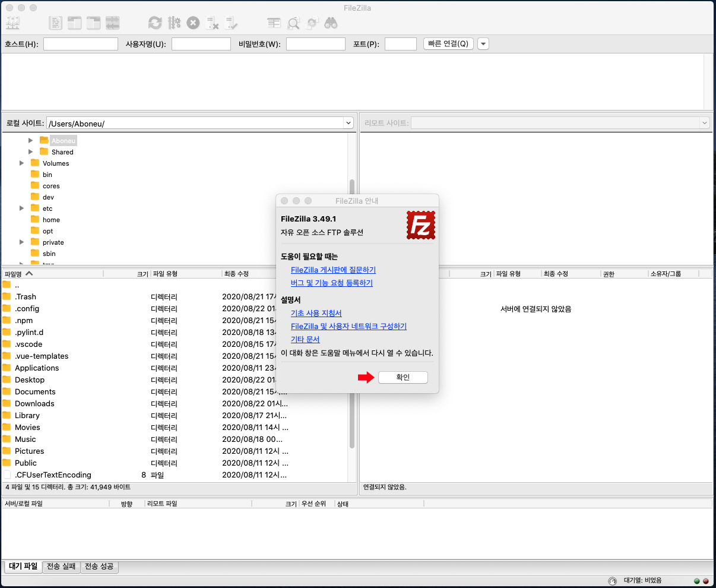Toggle the local directory tree view icon
Image resolution: width=716 pixels, height=588 pixels.
[74, 23]
